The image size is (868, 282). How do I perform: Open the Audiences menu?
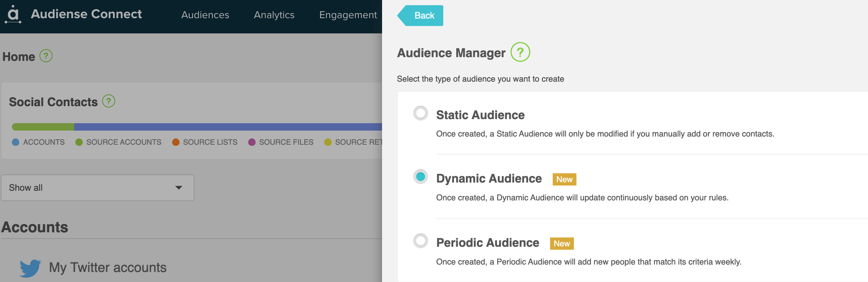coord(205,15)
